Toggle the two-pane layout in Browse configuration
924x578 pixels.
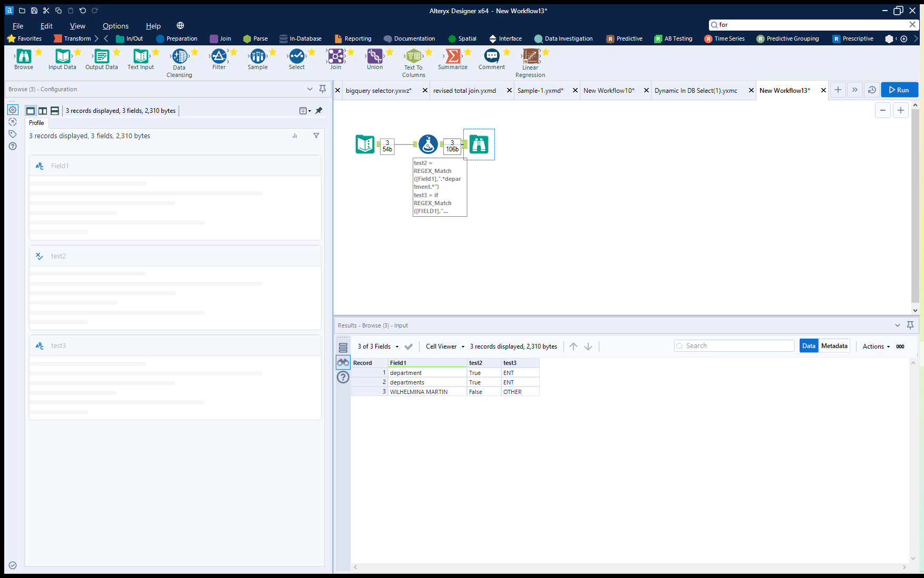pyautogui.click(x=42, y=110)
